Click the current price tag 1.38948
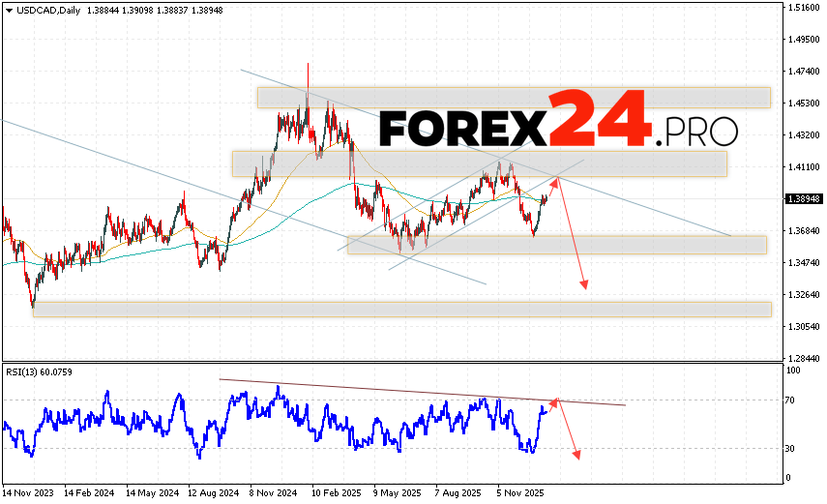 [x=802, y=198]
